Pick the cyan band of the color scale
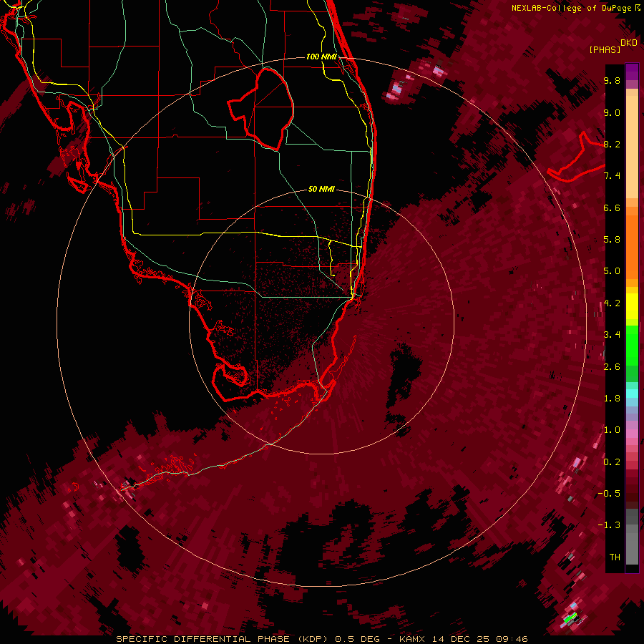The width and height of the screenshot is (644, 644). (x=632, y=393)
